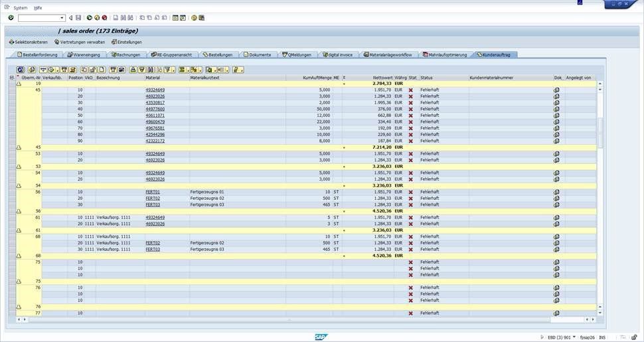Open dropdown arrow next to Total icon
Image resolution: width=644 pixels, height=342 pixels.
click(x=188, y=70)
